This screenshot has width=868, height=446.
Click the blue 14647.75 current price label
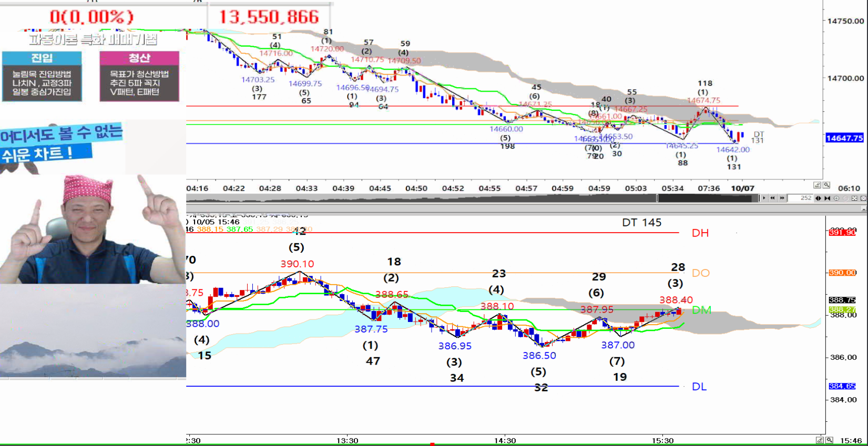(x=844, y=138)
